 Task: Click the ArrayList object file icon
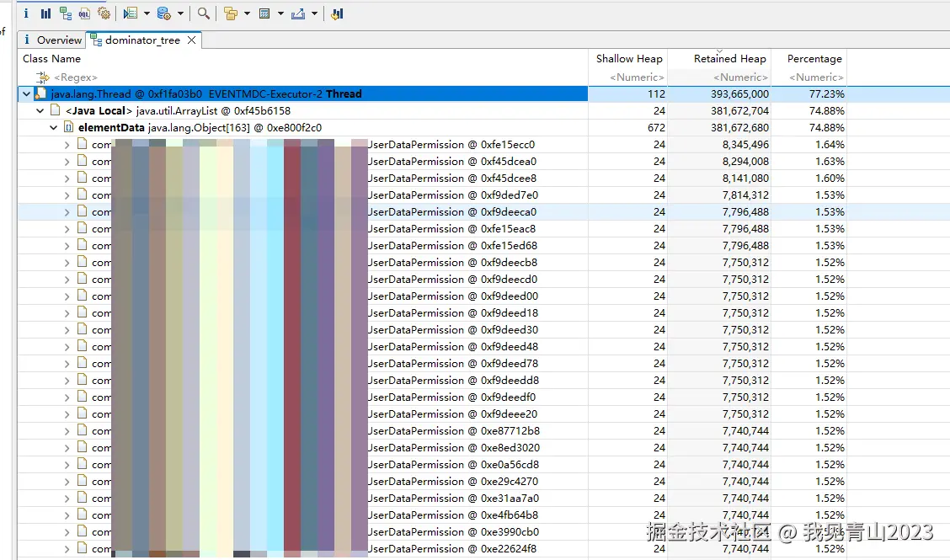[x=55, y=110]
